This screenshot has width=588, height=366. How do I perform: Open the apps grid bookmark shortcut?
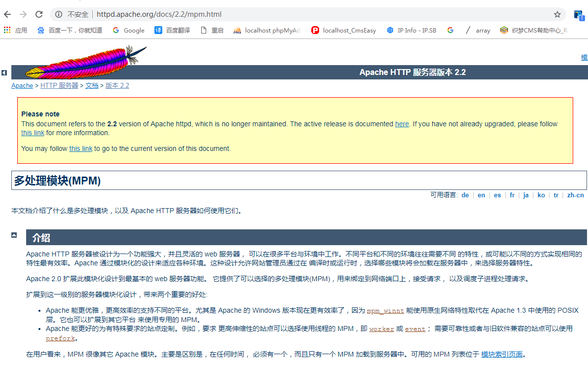pyautogui.click(x=7, y=30)
